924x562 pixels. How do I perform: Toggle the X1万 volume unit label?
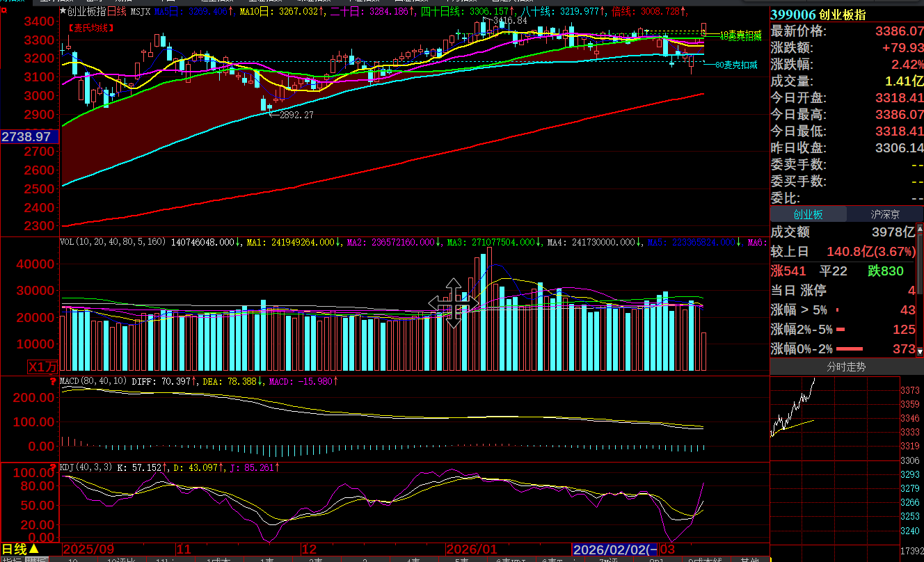pyautogui.click(x=43, y=367)
